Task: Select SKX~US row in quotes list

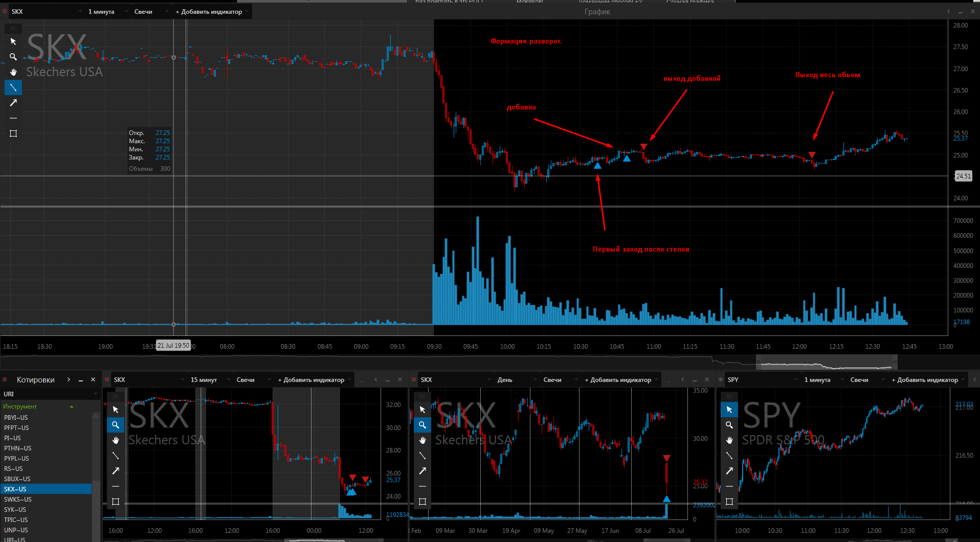Action: 46,489
